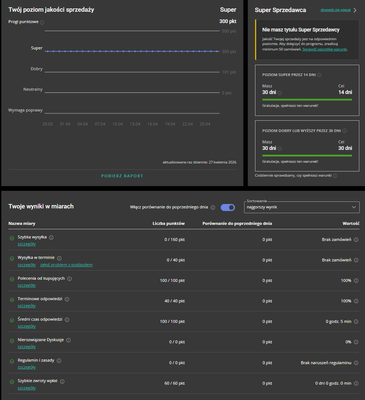Screen dimensions: 365x400
Task: Show info tooltip for Szybka wysyłka name
Action: (51, 237)
